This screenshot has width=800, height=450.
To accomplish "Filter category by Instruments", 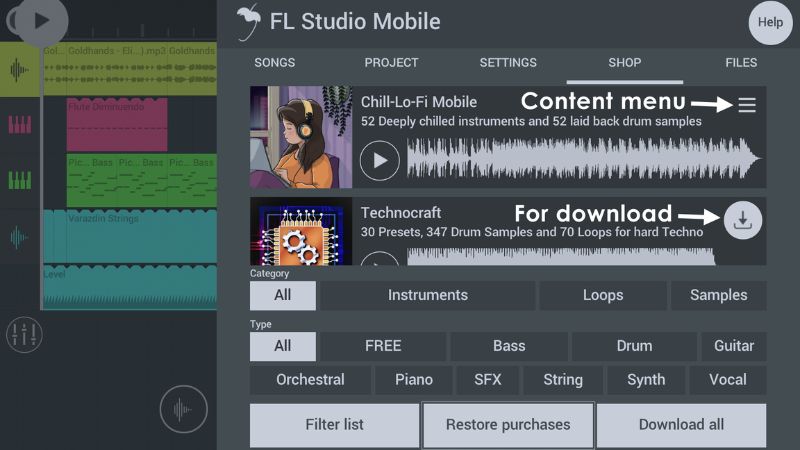I will [428, 295].
